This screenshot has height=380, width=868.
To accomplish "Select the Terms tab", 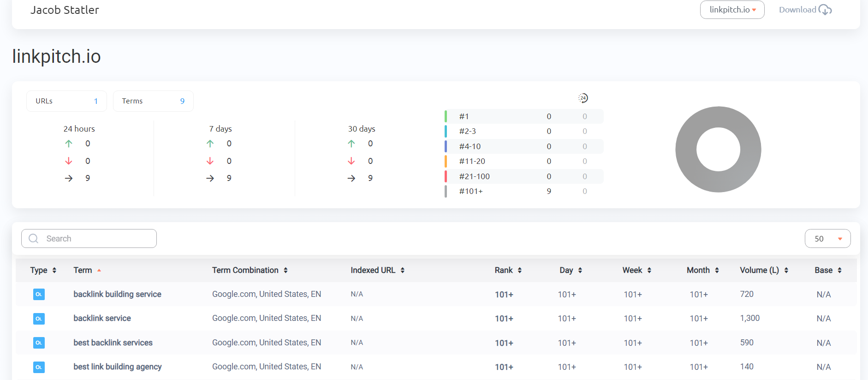I will coord(153,101).
